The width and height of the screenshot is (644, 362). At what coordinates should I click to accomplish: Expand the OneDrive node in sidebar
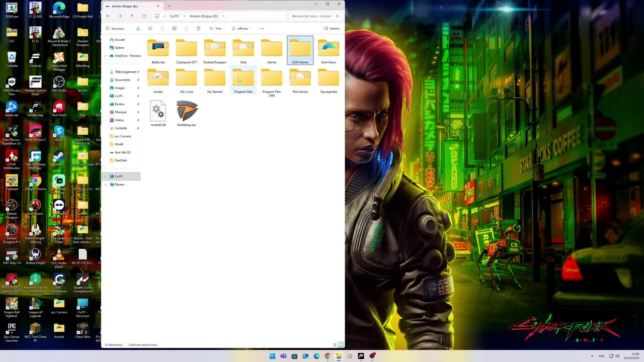(x=106, y=56)
